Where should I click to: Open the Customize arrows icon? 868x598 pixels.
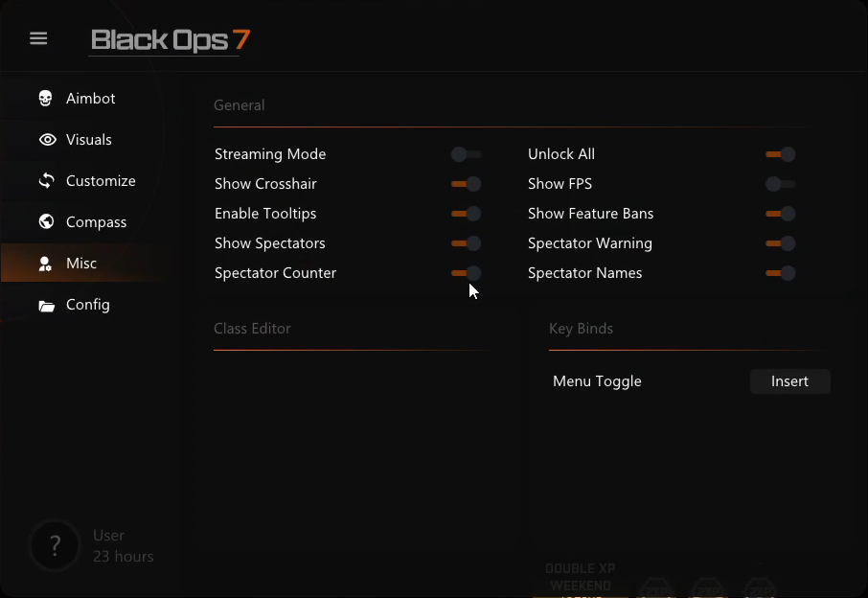point(46,180)
